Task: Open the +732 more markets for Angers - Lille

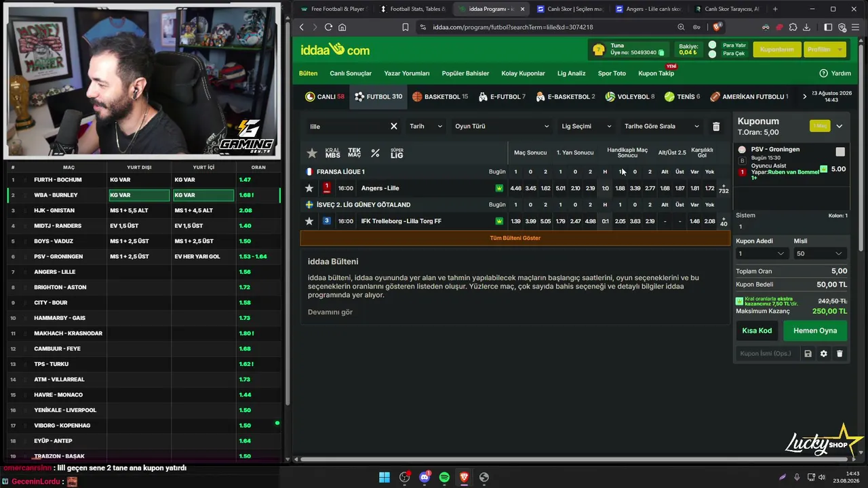Action: pyautogui.click(x=724, y=188)
